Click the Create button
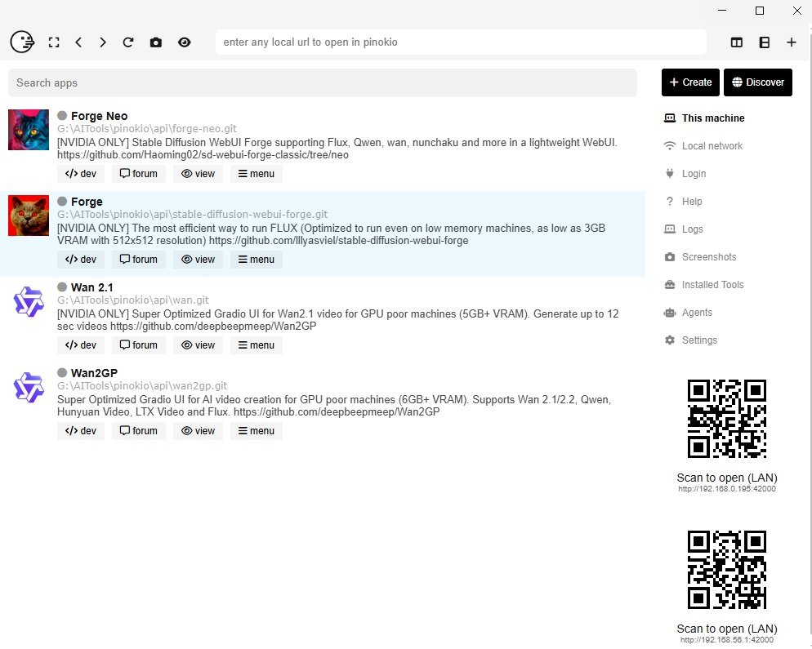The width and height of the screenshot is (812, 649). (690, 82)
